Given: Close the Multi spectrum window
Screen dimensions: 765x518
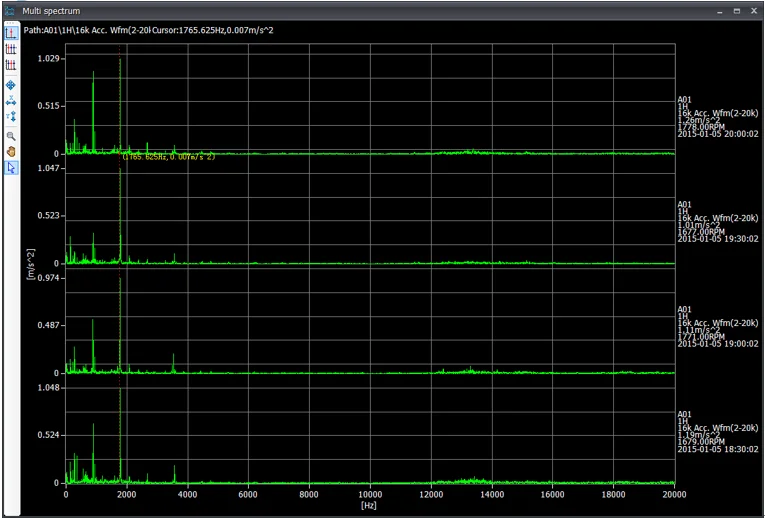Looking at the screenshot, I should click(x=753, y=10).
